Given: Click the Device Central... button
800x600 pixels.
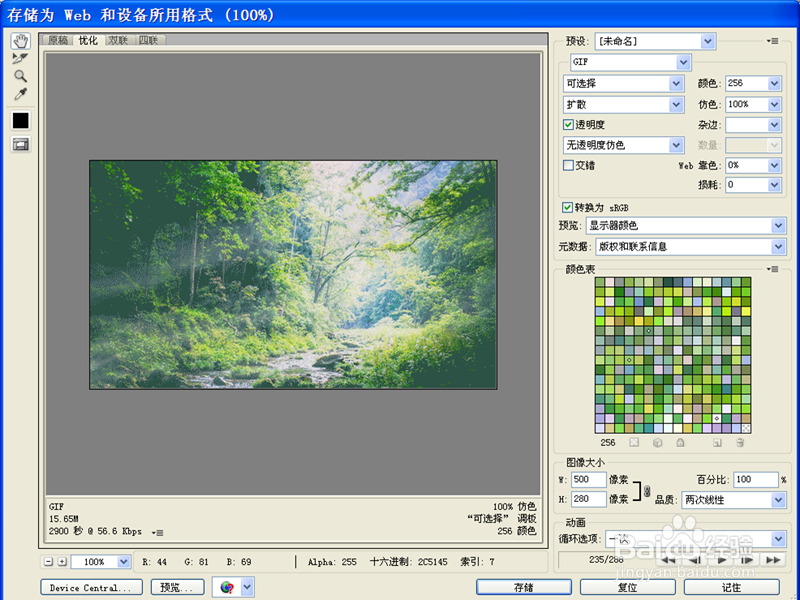Looking at the screenshot, I should point(91,588).
